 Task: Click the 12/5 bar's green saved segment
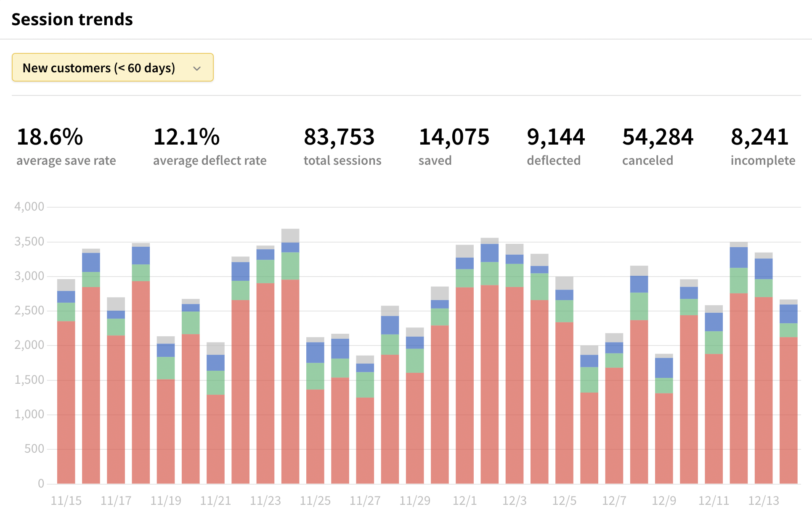[564, 311]
